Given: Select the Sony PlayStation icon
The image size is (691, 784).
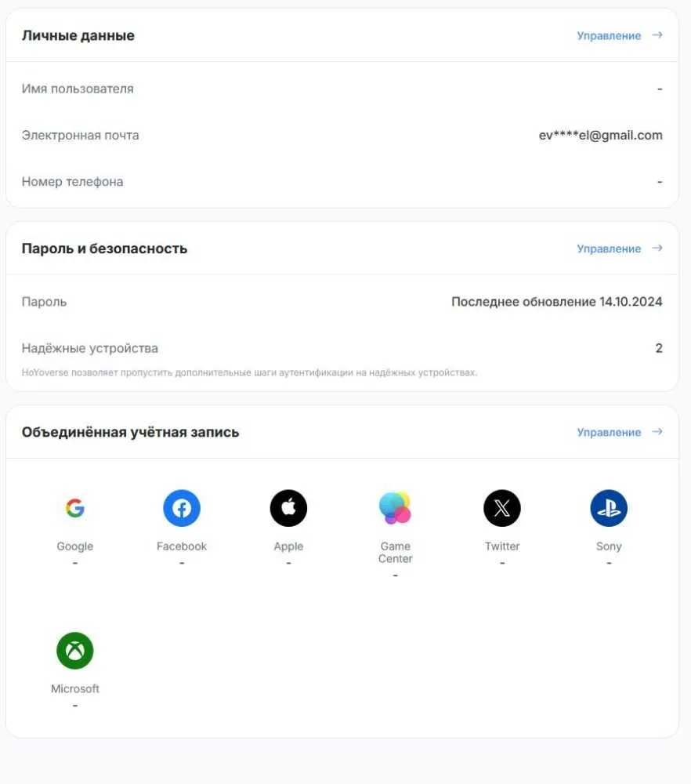Looking at the screenshot, I should [x=609, y=508].
